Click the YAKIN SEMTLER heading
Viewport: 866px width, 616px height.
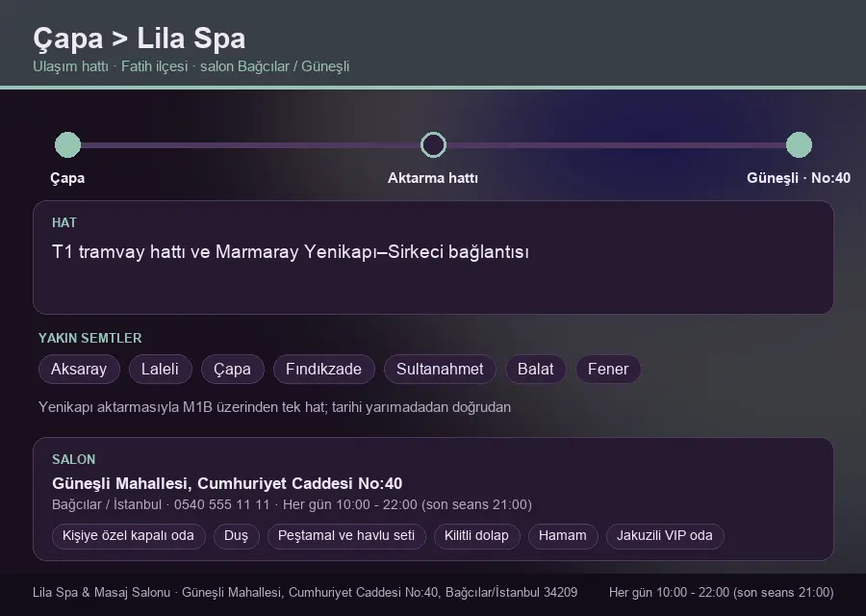click(90, 338)
